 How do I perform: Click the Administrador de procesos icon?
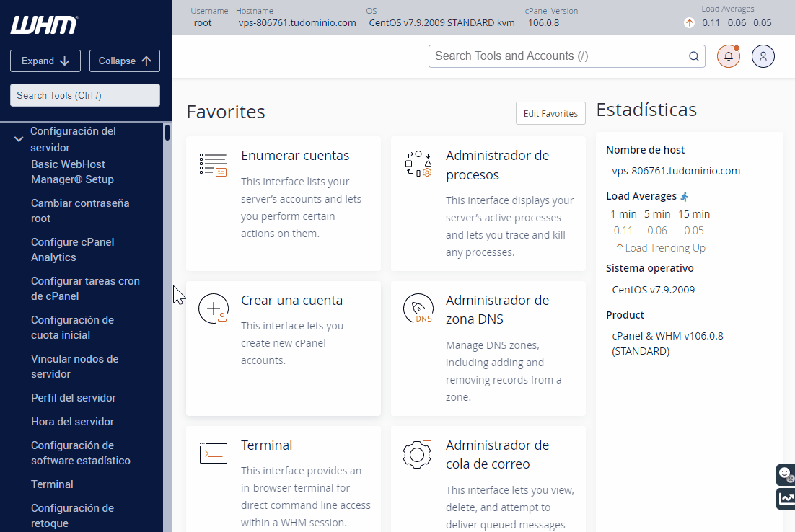[x=418, y=164]
